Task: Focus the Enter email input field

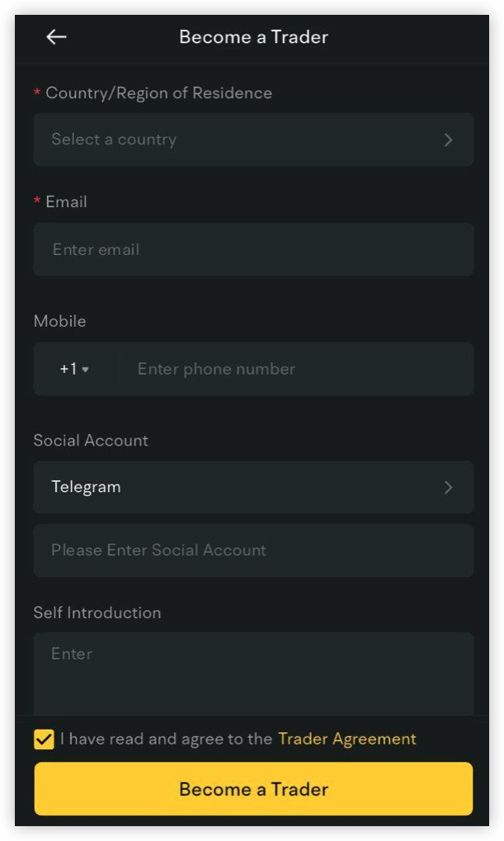Action: click(x=253, y=249)
